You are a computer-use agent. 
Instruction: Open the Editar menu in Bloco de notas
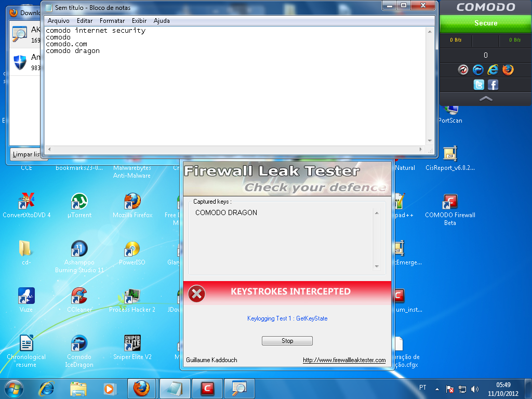tap(85, 21)
